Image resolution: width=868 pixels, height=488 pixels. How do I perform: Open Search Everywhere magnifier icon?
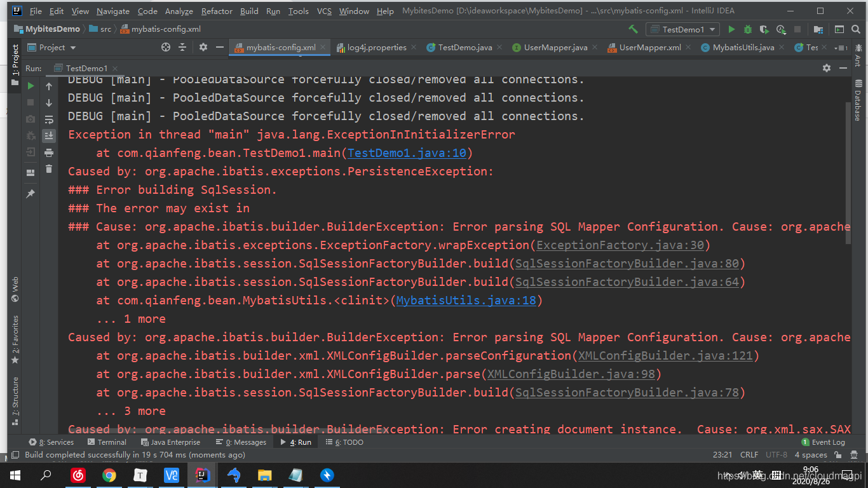pos(857,29)
